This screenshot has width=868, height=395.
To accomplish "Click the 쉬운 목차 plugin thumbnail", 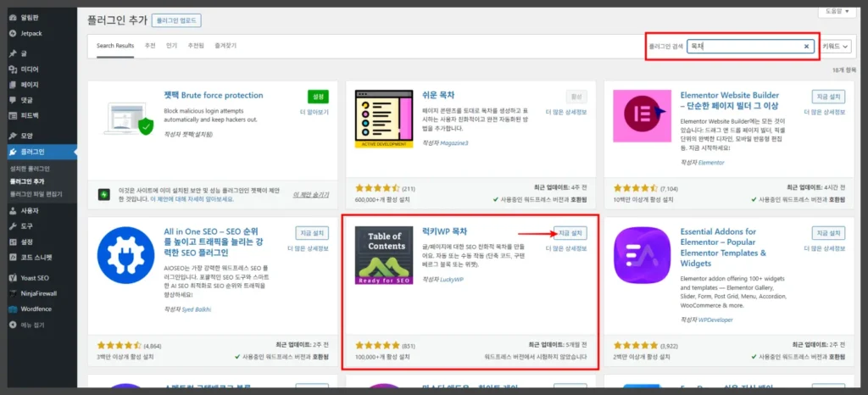I will pyautogui.click(x=384, y=119).
